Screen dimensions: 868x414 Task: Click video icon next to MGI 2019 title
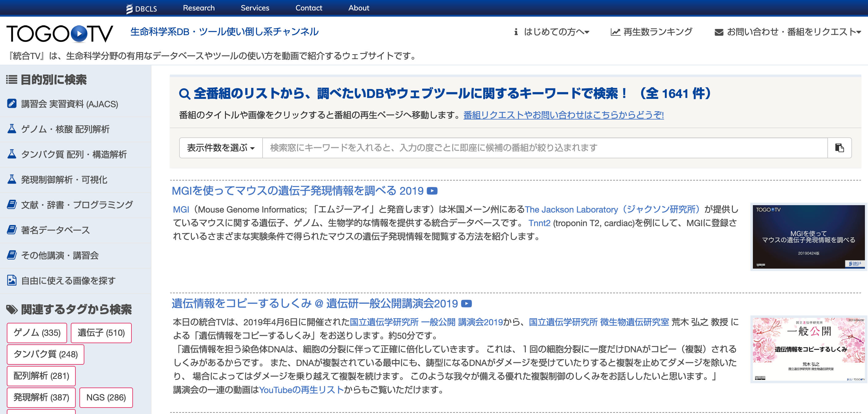pyautogui.click(x=432, y=191)
